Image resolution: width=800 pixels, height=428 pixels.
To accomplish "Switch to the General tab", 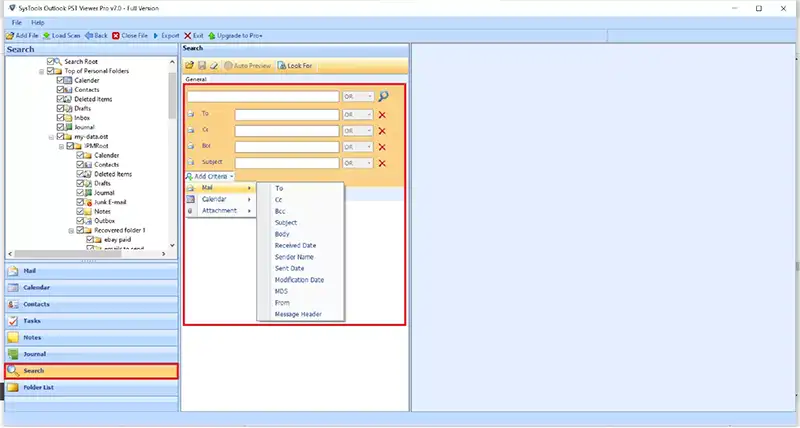I will 196,80.
